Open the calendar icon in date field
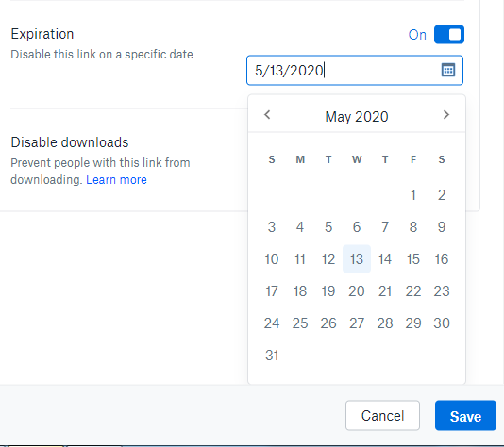 (448, 70)
